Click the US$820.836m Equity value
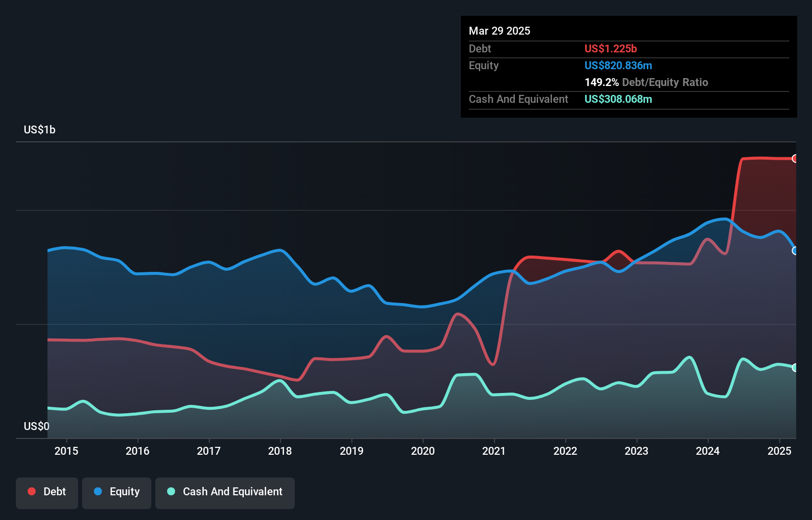 coord(618,65)
